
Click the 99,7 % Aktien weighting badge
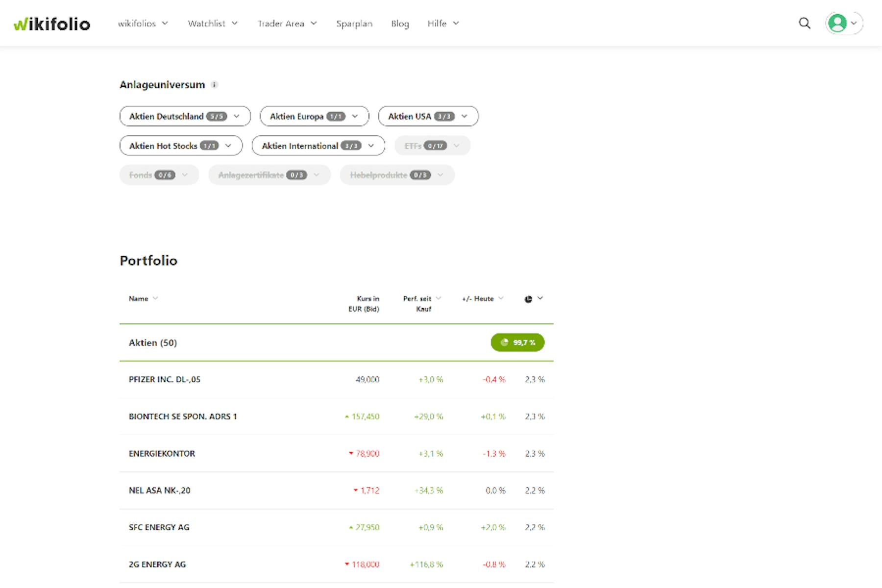pos(517,342)
